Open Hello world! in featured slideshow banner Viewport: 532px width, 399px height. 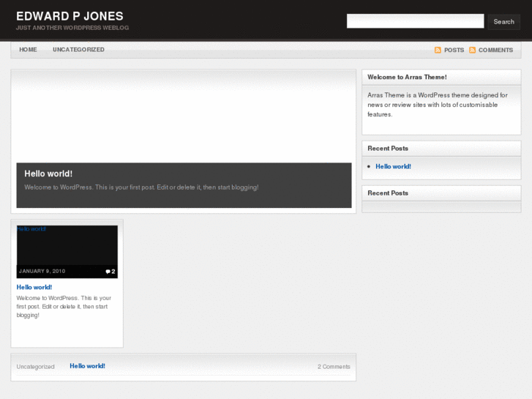pos(48,174)
